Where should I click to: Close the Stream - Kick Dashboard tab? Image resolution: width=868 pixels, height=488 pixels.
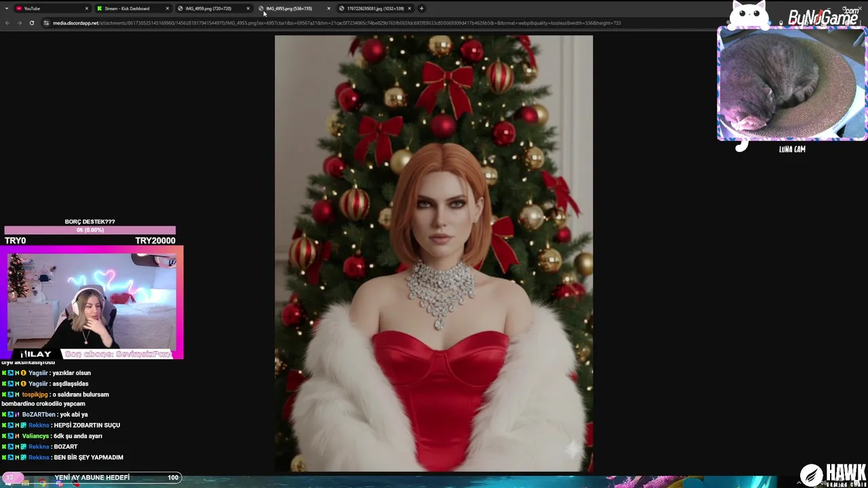tap(167, 9)
